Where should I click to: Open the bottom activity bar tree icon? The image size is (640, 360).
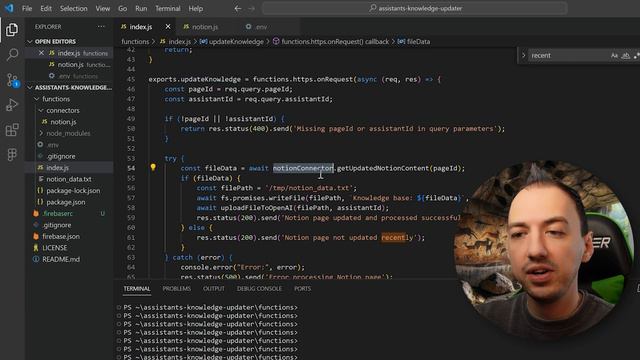point(12,154)
